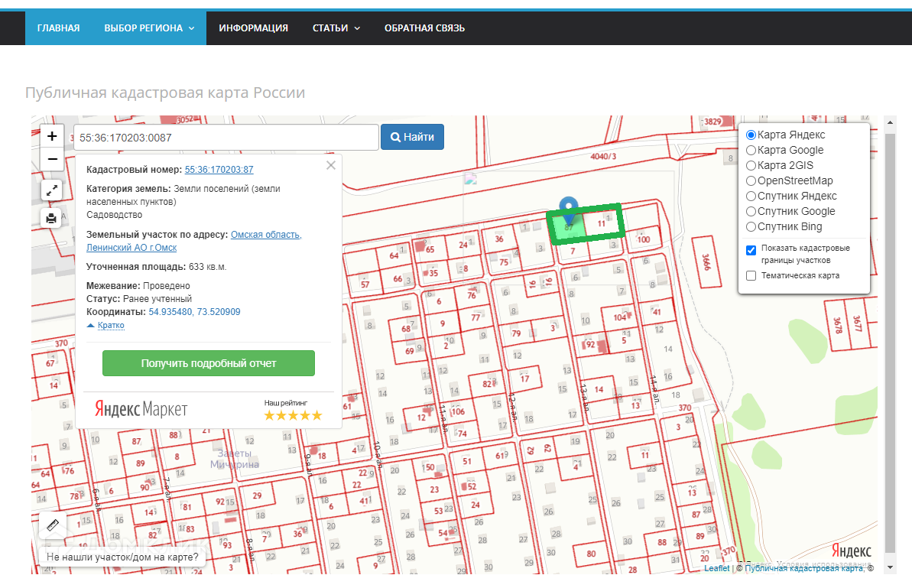Screen dimensions: 912x588
Task: Click parcel 3666 on the map
Action: click(706, 262)
